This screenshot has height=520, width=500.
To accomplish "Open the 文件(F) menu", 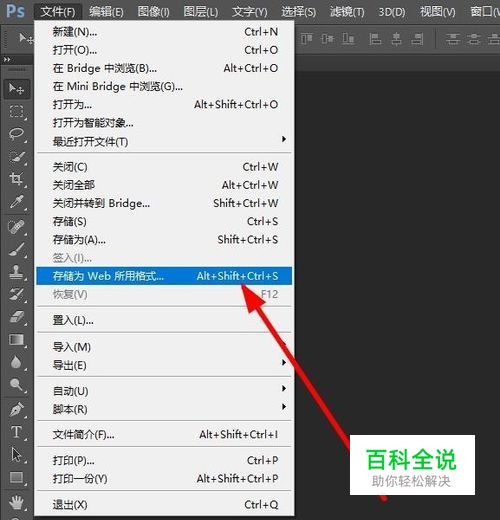I will pos(58,12).
